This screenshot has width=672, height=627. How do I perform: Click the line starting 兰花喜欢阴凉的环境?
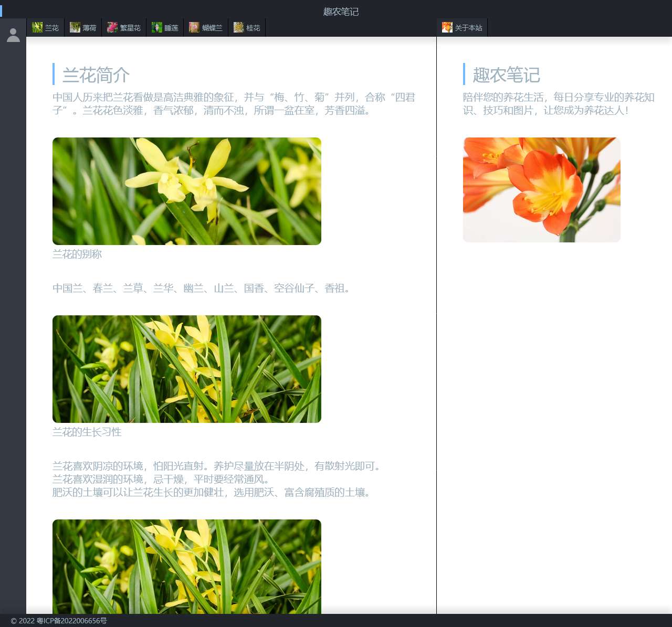[217, 466]
